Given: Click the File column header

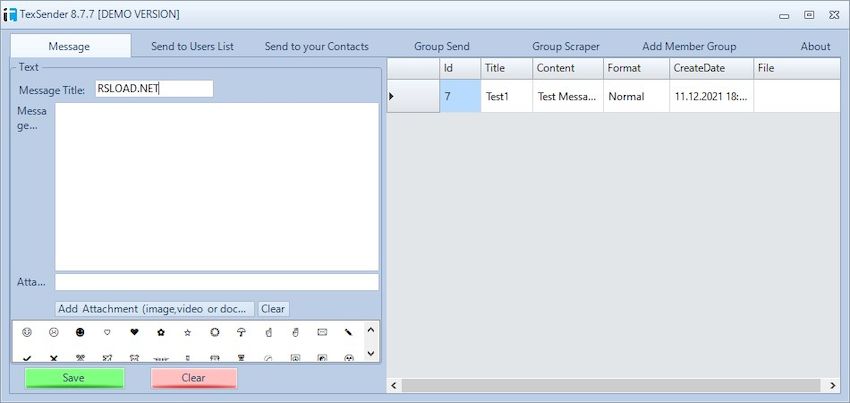Looking at the screenshot, I should 797,68.
